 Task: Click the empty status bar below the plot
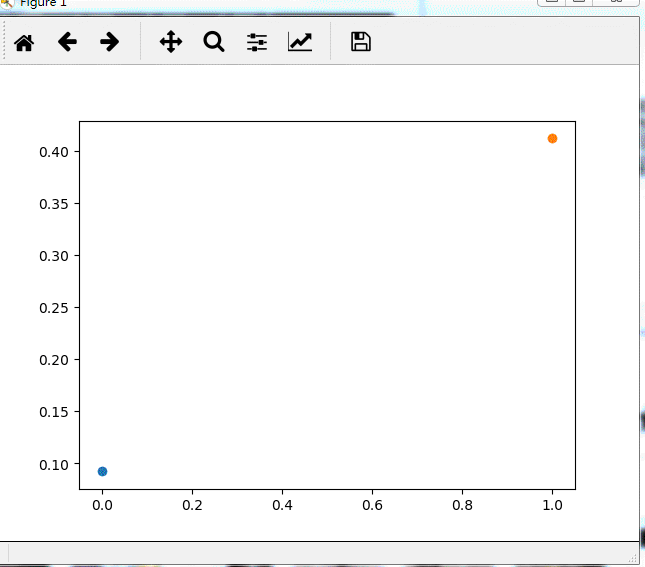click(x=300, y=554)
